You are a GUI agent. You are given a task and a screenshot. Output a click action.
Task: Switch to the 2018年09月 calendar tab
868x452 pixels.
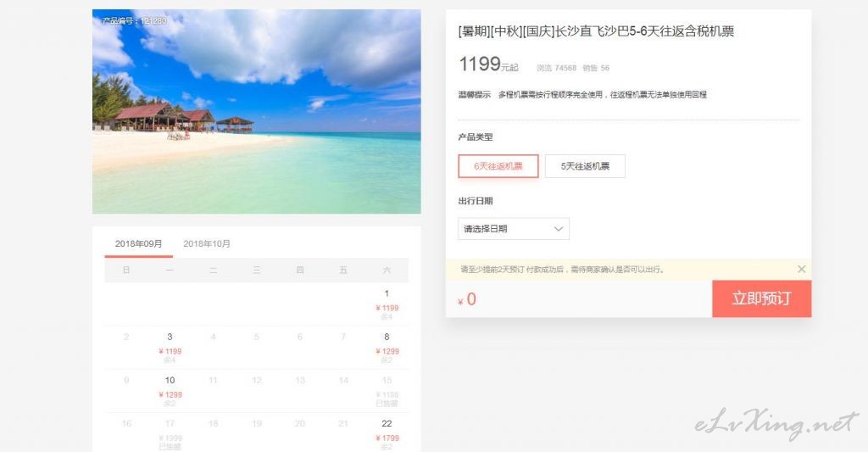[138, 243]
